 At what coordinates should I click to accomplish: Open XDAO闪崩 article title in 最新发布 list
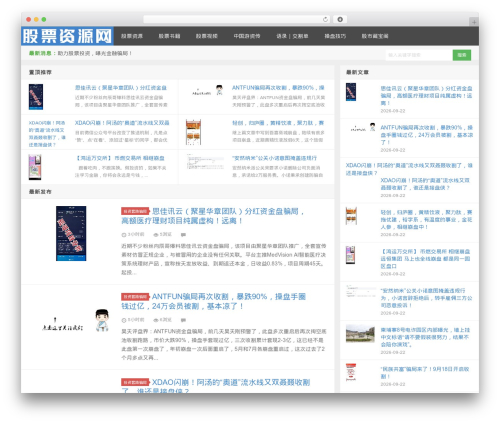[x=216, y=386]
